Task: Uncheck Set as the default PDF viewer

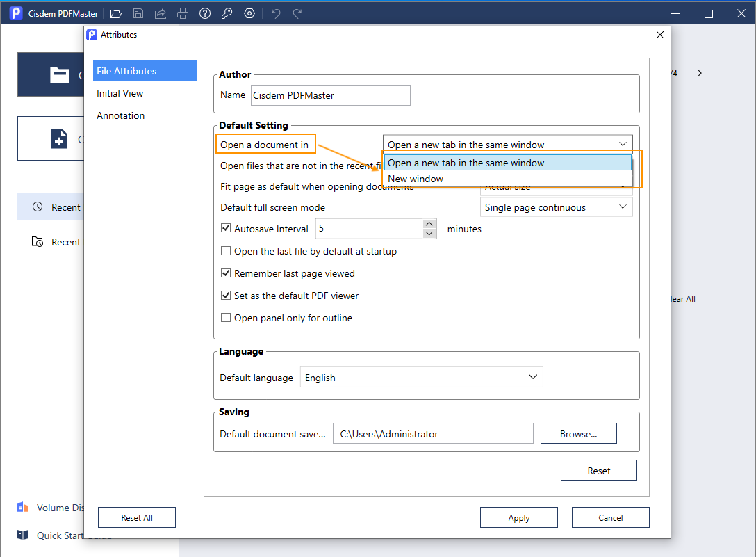Action: click(x=226, y=295)
